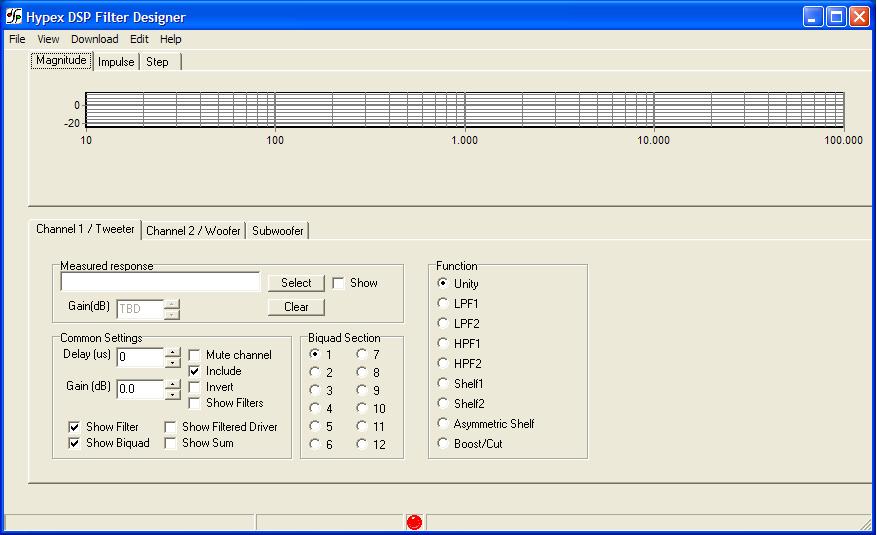Select Biquad Section 9
Screen dimensions: 877x535
(362, 390)
